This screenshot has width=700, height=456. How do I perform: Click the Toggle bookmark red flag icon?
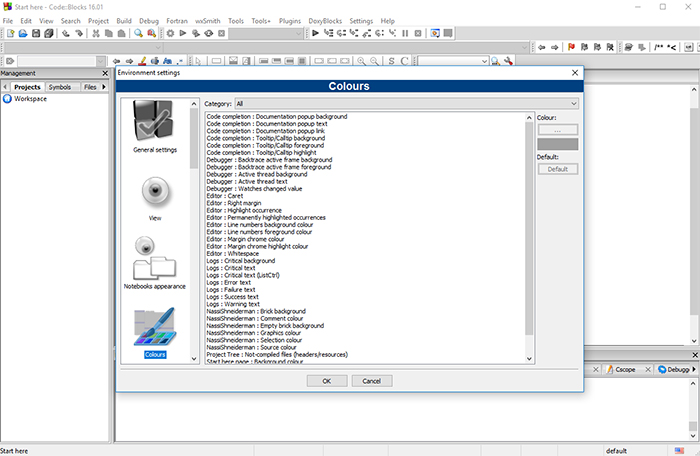[x=572, y=47]
